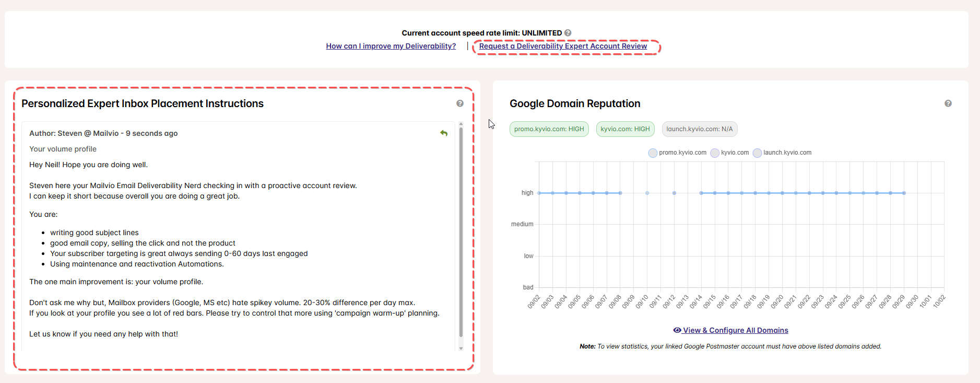Click the isolated chart data point at 09/12
The height and width of the screenshot is (383, 980).
pos(675,193)
